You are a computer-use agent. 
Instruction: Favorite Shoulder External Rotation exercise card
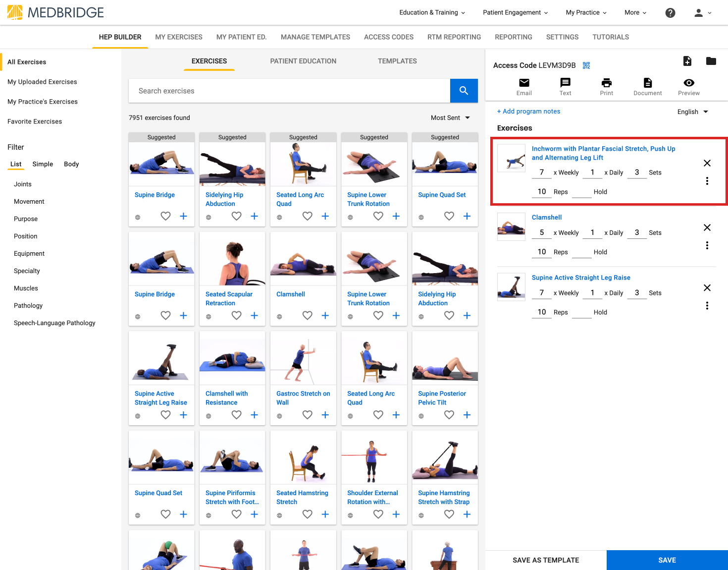point(378,514)
